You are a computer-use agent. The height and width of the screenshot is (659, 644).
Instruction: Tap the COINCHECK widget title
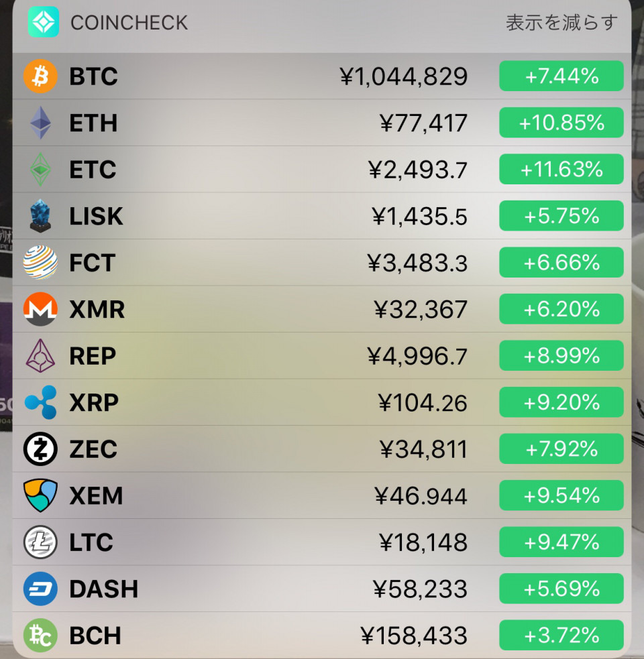point(129,23)
